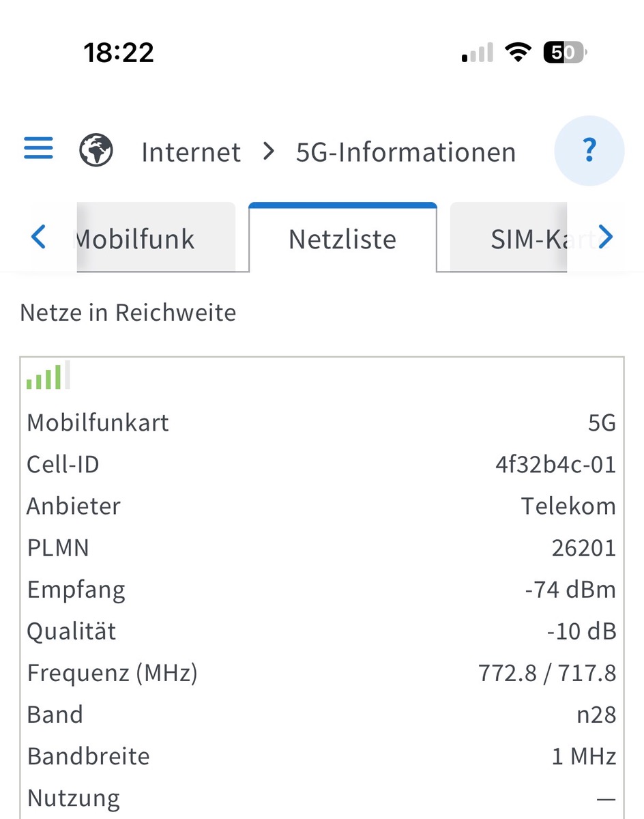644x819 pixels.
Task: Select the Netzliste tab
Action: (x=342, y=238)
